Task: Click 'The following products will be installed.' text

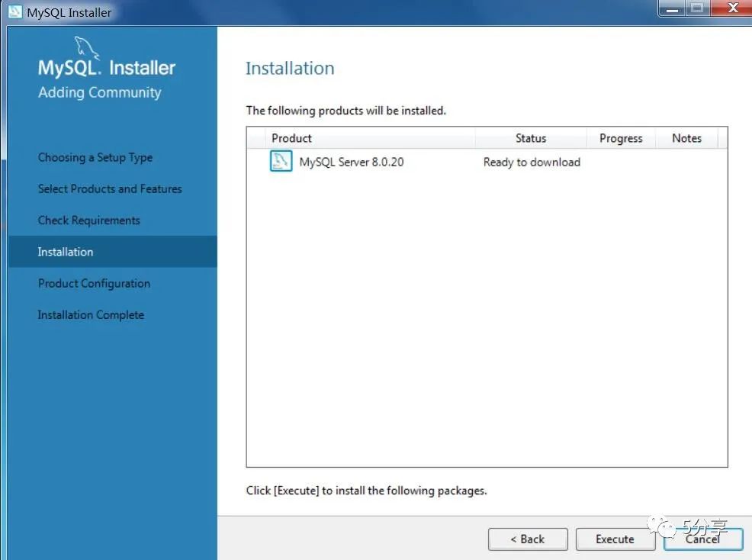Action: click(345, 111)
